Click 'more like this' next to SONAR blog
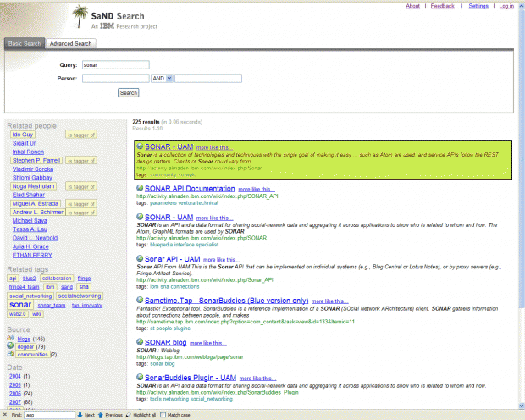 point(208,343)
